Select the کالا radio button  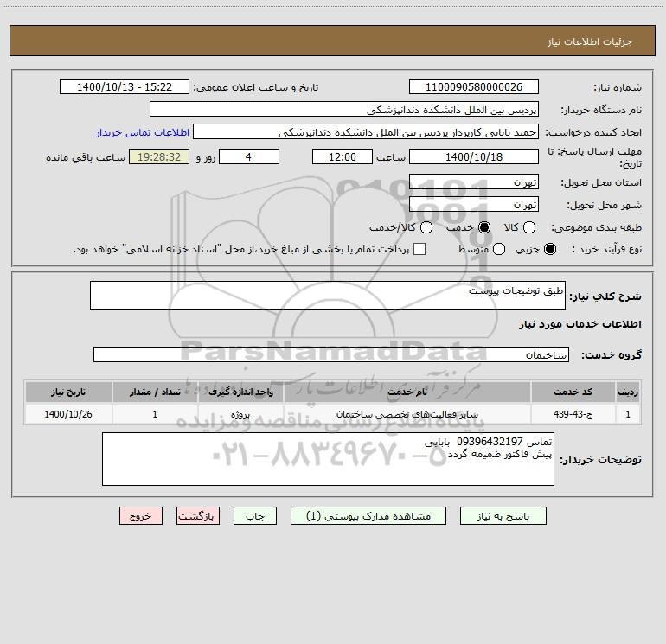[x=528, y=227]
